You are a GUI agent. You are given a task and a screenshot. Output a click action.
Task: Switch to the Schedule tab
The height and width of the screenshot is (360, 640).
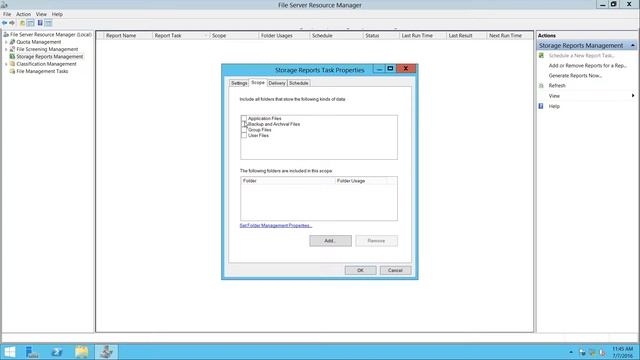[299, 83]
